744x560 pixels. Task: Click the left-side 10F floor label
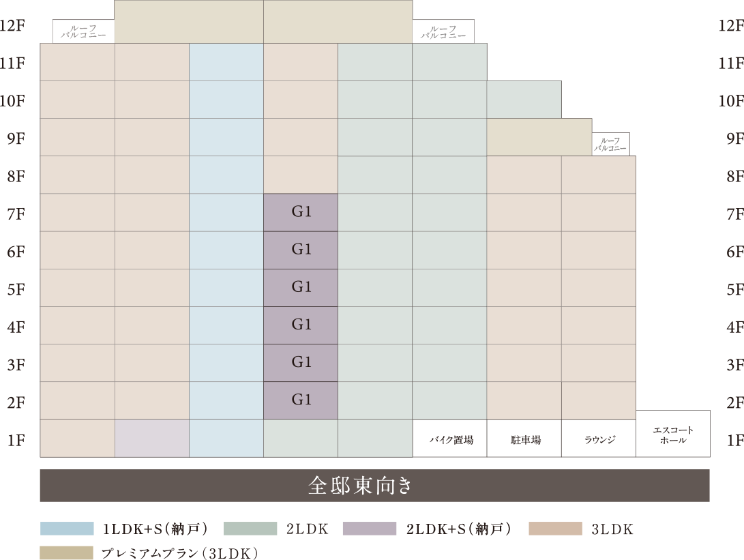[x=12, y=101]
